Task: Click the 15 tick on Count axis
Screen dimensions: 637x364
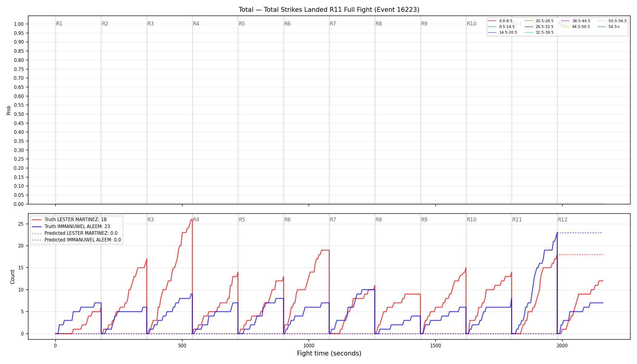Action: [21, 268]
